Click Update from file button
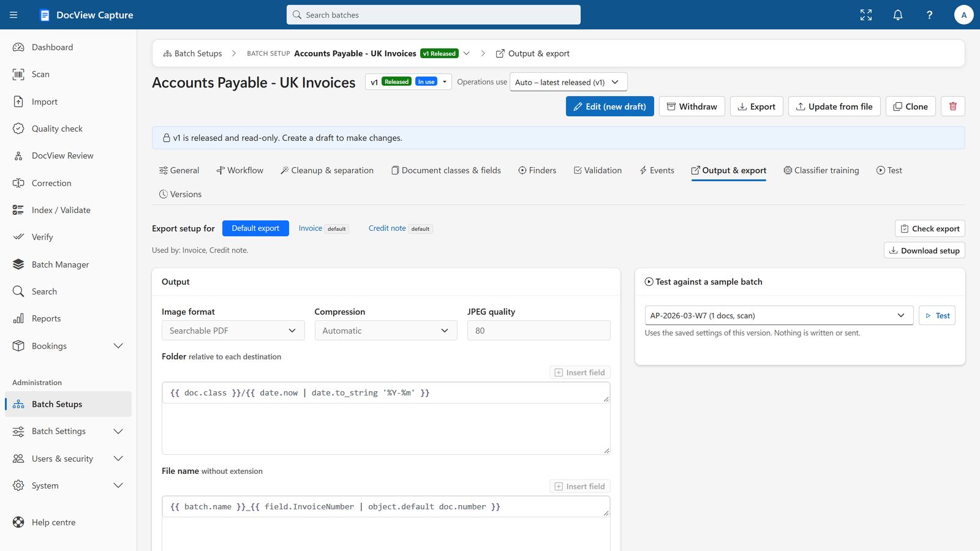The height and width of the screenshot is (551, 980). [x=834, y=107]
